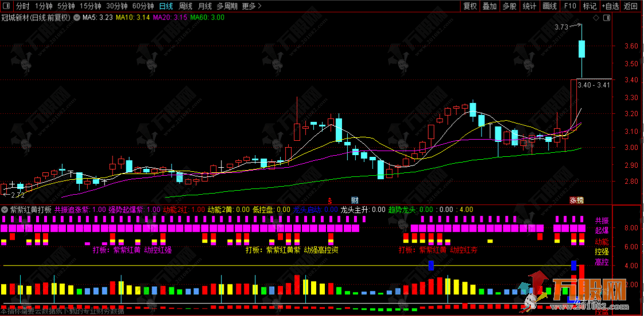Click the MA60: 3.00 label
This screenshot has height=316, width=644.
tap(207, 18)
